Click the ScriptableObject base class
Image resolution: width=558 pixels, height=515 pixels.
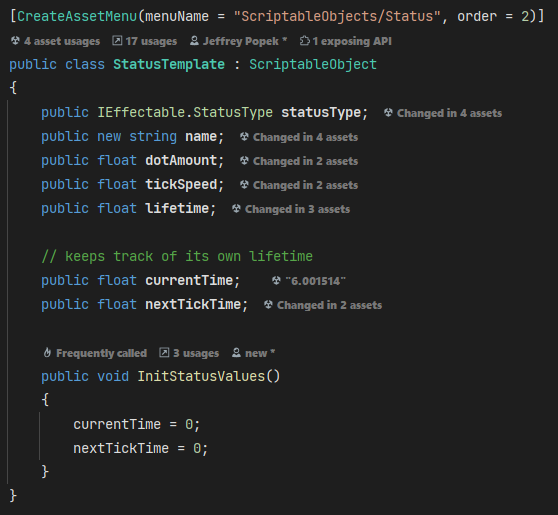click(313, 64)
